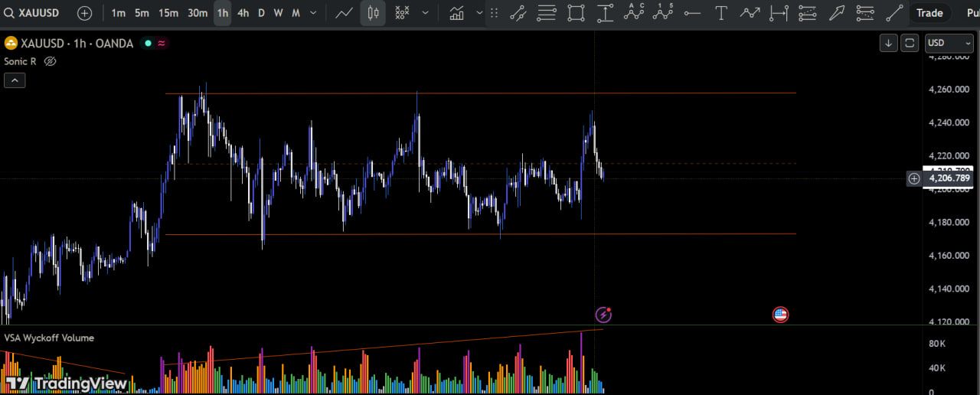This screenshot has height=395, width=980.
Task: Expand the timeframe interval dropdown
Action: (x=313, y=13)
